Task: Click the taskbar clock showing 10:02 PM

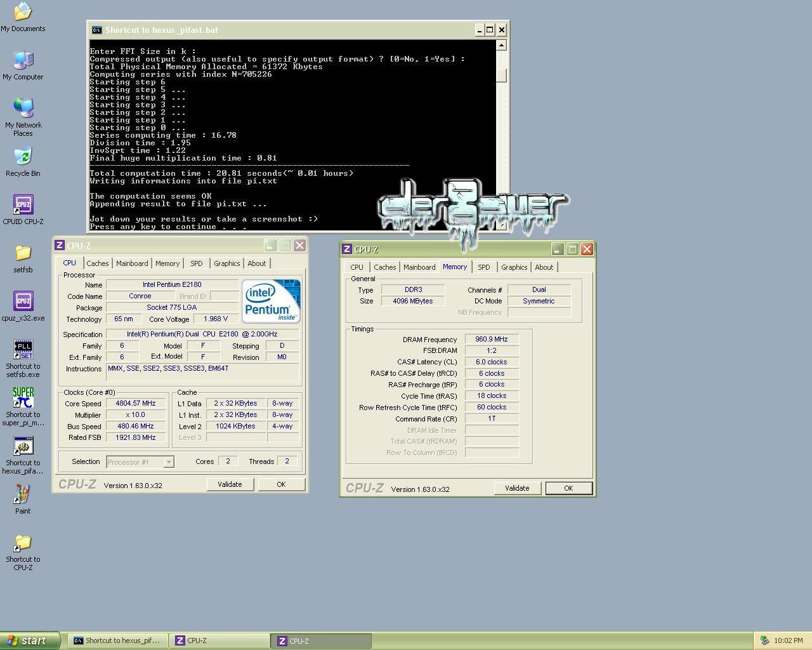Action: 789,640
